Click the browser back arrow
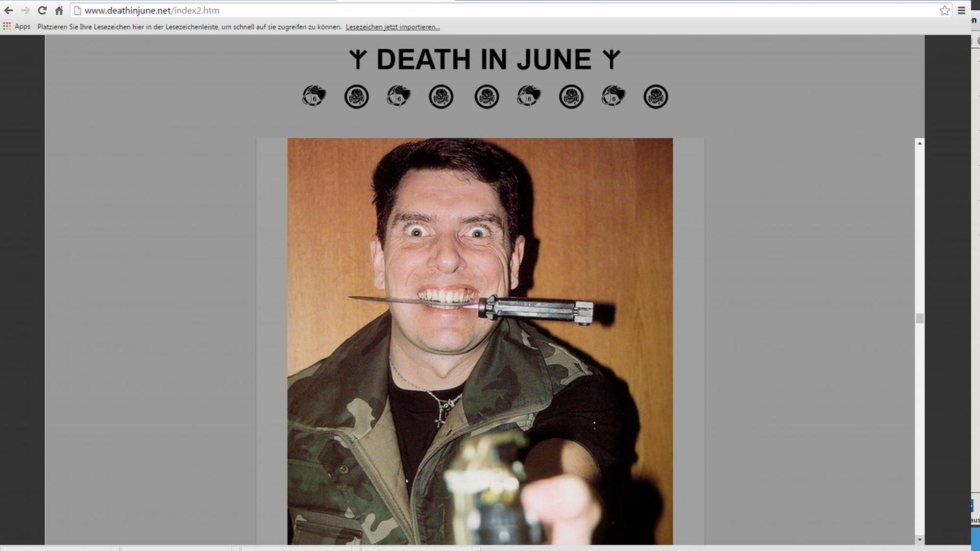 pos(9,10)
